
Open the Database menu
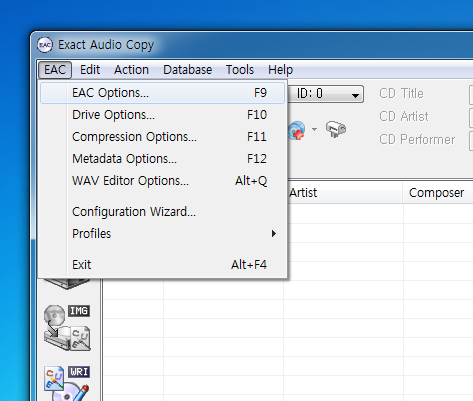[x=187, y=70]
